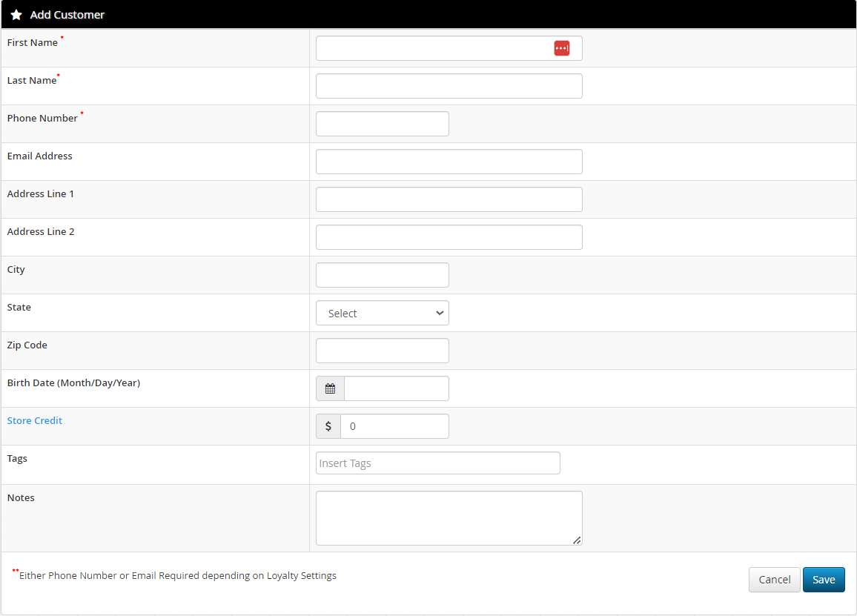The width and height of the screenshot is (857, 616).
Task: Open the birth date calendar icon
Action: [x=330, y=388]
